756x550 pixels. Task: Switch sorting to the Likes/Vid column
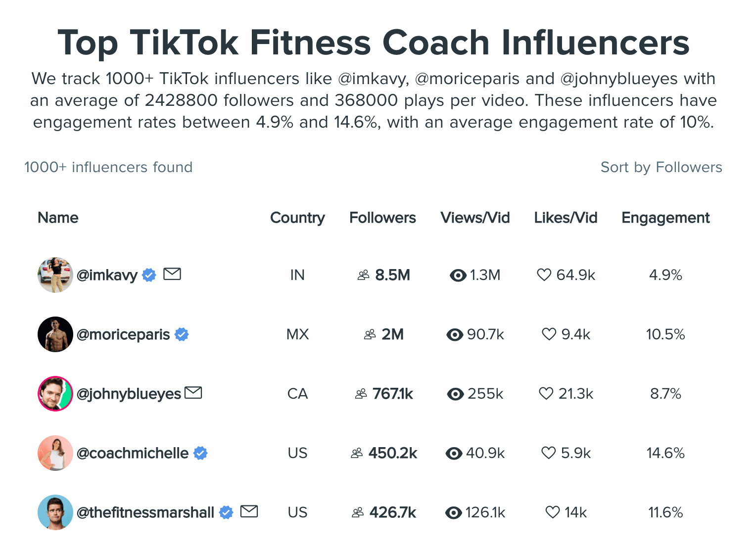566,218
